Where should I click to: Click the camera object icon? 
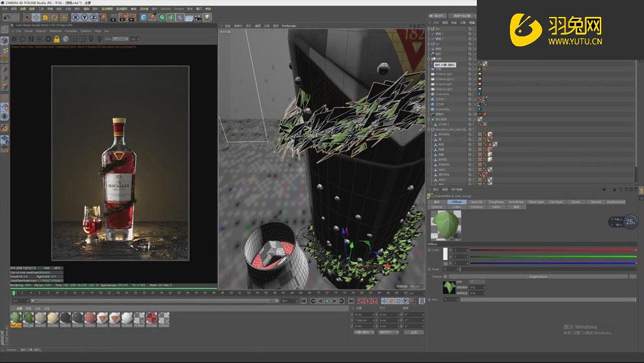coord(198,18)
